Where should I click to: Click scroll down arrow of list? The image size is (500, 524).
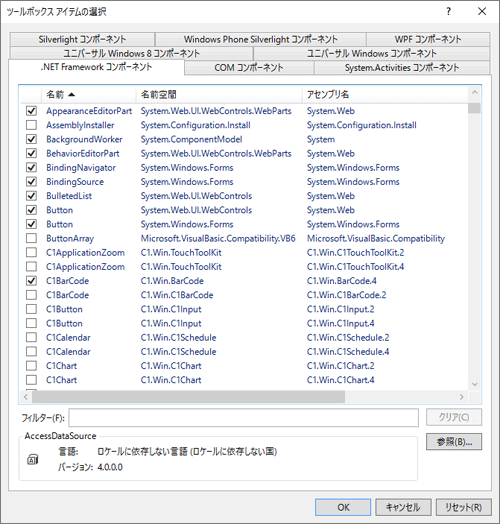tap(474, 384)
